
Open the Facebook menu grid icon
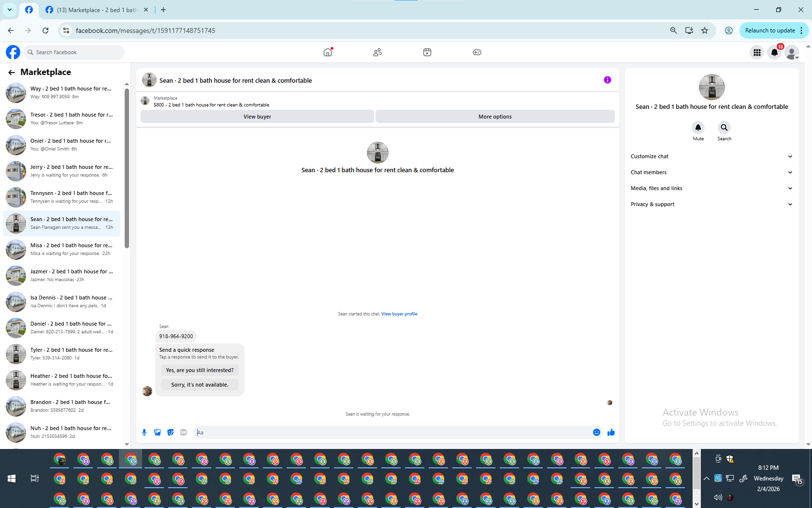point(757,52)
